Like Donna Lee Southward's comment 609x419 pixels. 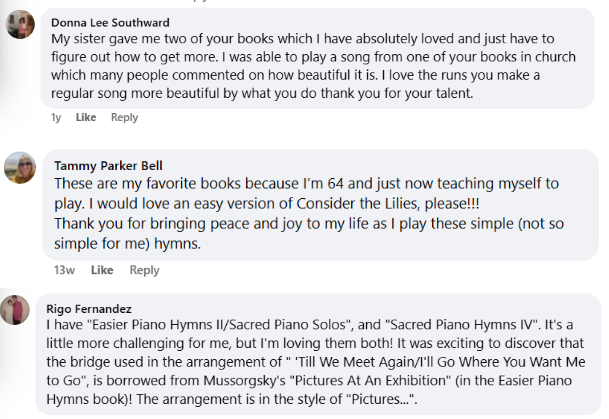tap(86, 117)
